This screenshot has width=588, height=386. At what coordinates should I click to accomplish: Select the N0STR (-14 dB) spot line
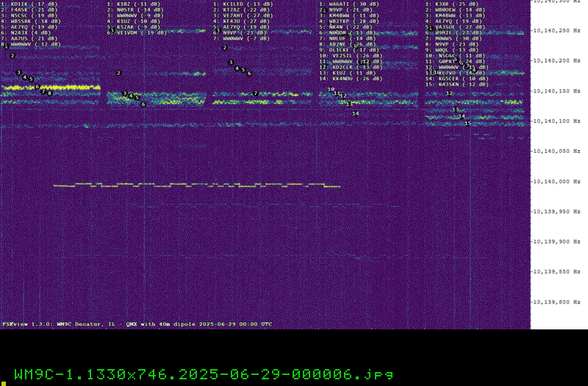click(x=135, y=10)
